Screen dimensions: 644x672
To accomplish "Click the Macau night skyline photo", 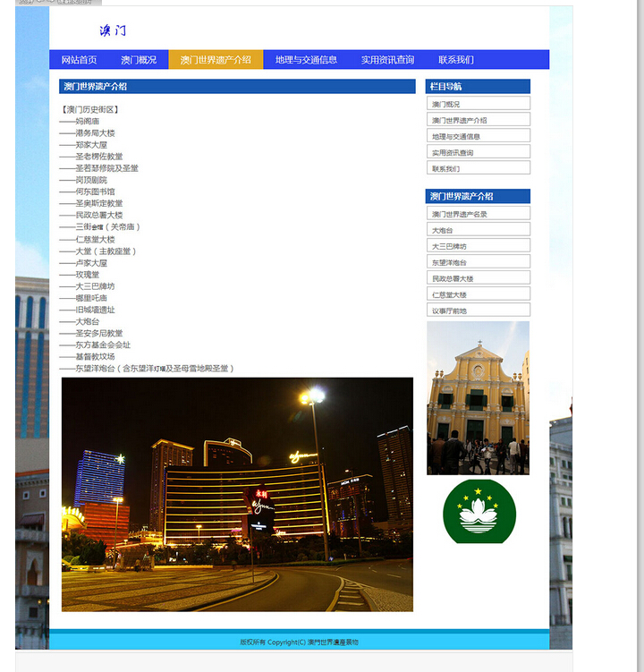I will pyautogui.click(x=237, y=494).
